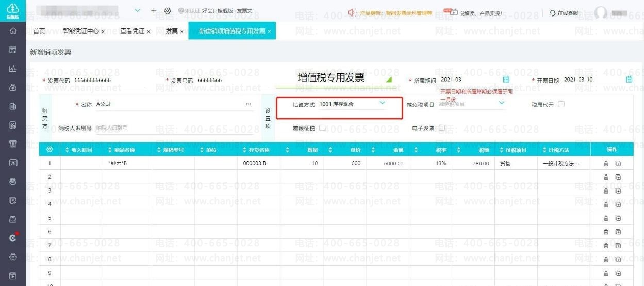This screenshot has height=286, width=644.
Task: Click the 13% tax rate cell
Action: pos(430,164)
